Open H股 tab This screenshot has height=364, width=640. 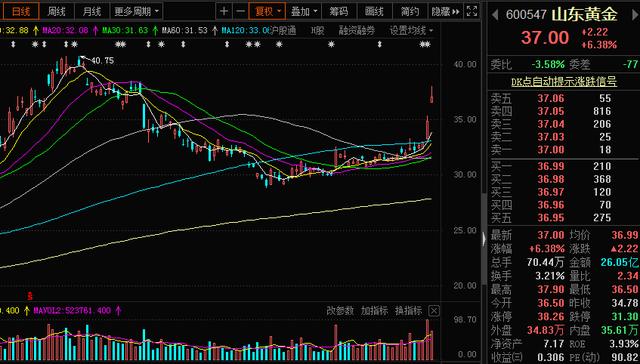318,31
